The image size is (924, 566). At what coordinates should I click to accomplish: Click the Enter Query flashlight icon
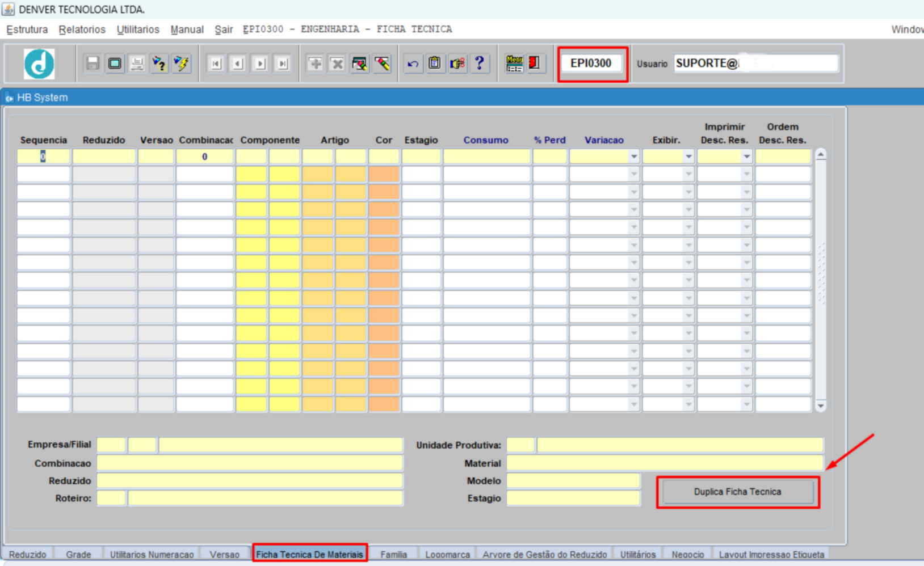coord(159,64)
